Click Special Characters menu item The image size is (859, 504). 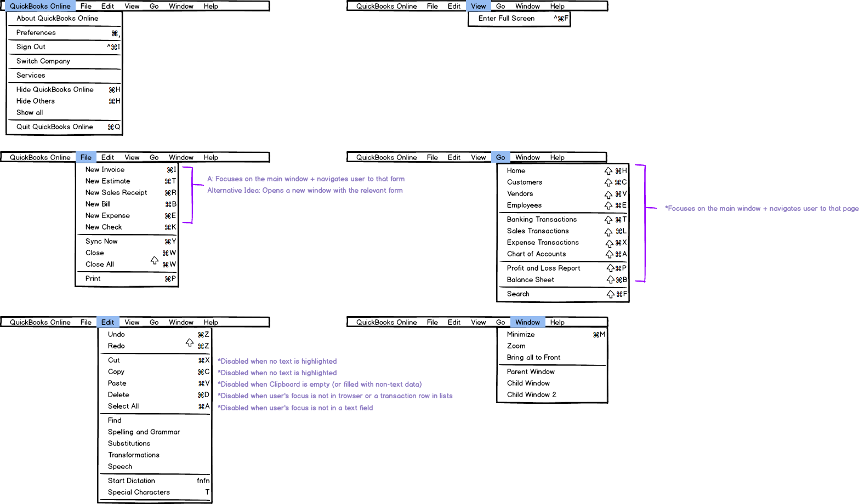[155, 492]
